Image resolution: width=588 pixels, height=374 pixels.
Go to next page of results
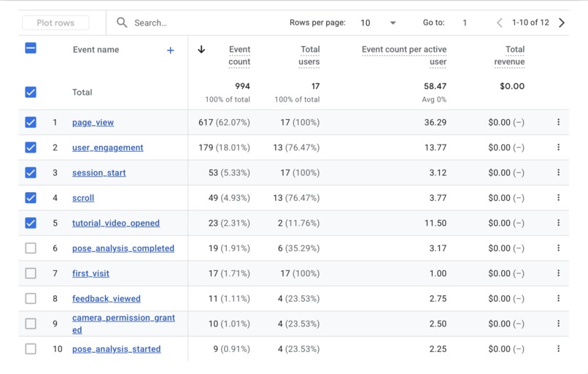562,23
